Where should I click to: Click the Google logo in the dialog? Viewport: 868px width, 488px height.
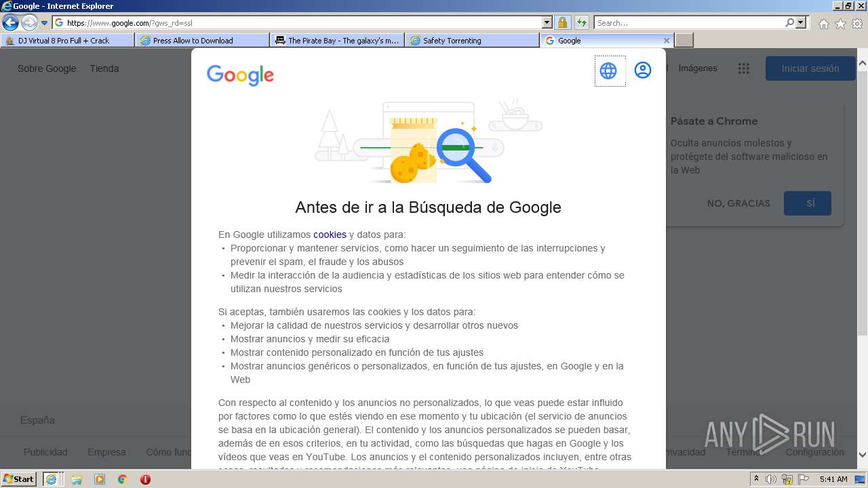coord(240,75)
